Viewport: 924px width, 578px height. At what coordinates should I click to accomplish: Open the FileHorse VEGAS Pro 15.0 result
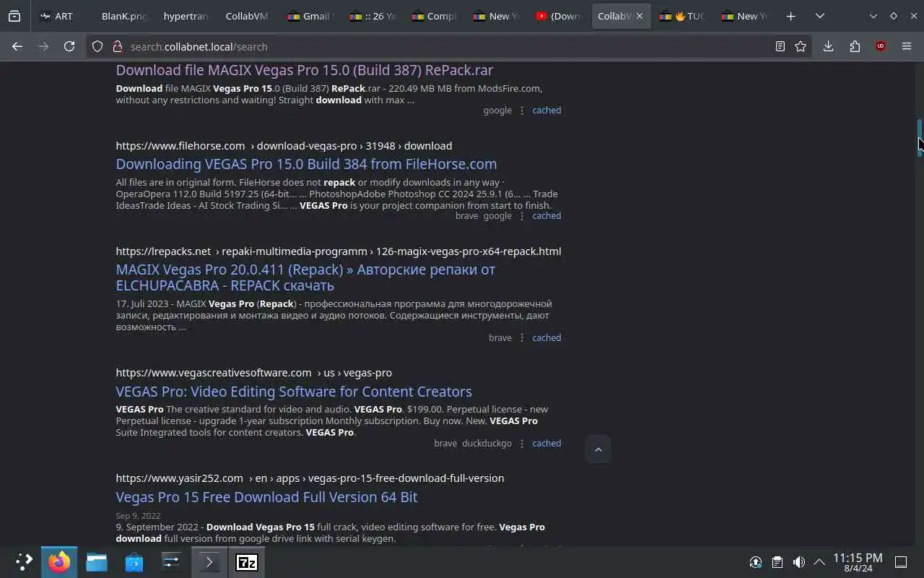click(x=306, y=164)
